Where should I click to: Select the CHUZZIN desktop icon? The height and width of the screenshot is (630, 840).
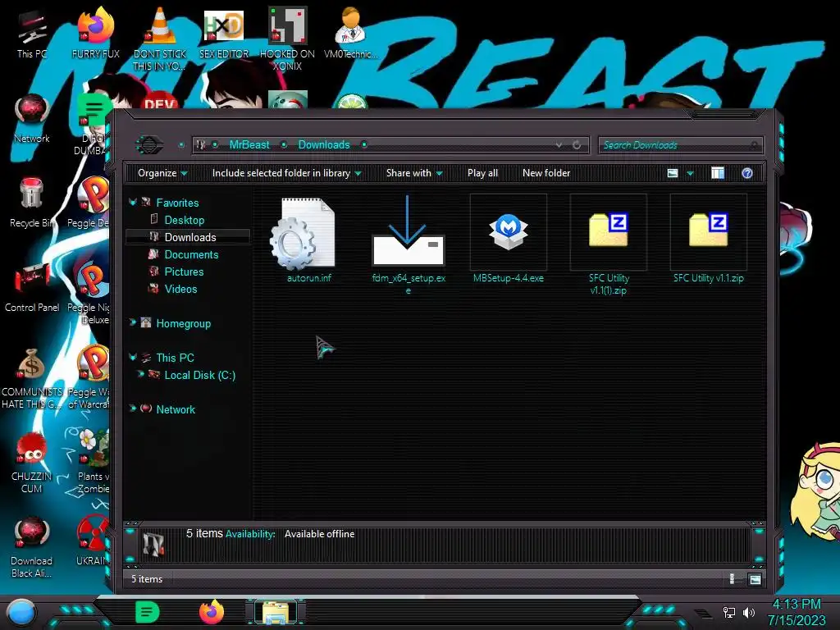tap(31, 463)
